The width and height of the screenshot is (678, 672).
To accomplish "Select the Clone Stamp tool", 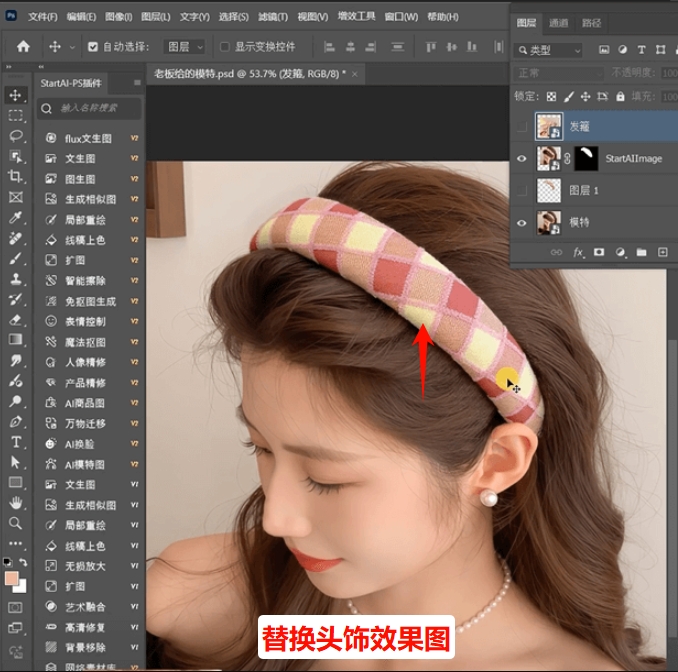I will (x=16, y=279).
